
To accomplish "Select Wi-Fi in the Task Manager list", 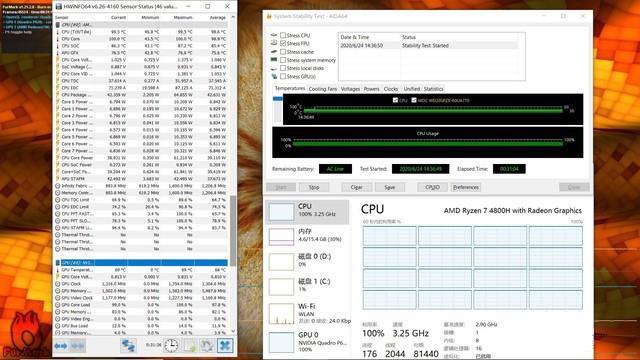I will coord(308,313).
